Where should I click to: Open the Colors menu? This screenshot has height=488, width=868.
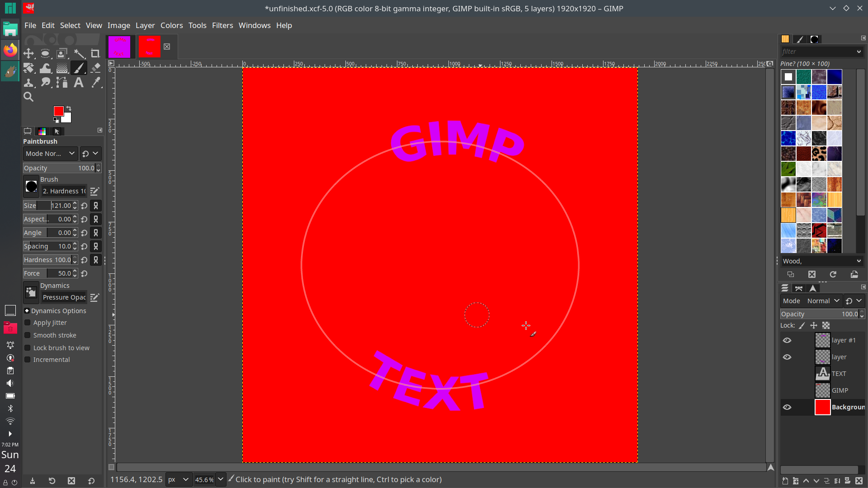click(172, 25)
